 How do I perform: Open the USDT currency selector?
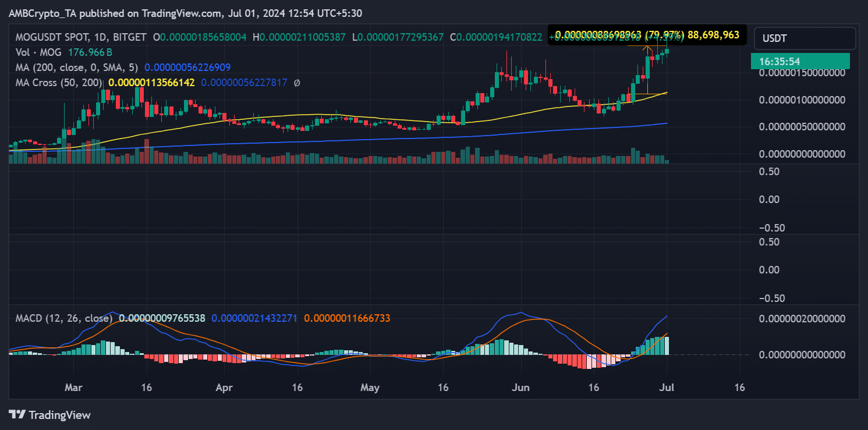(x=805, y=38)
